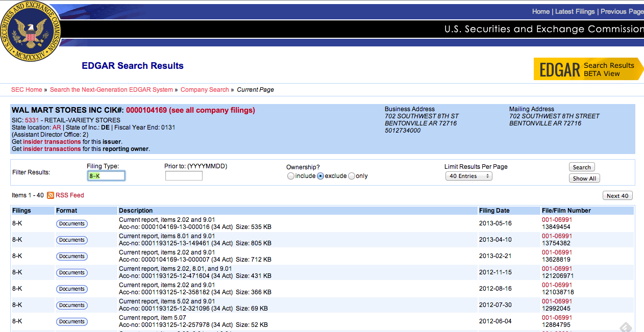Image resolution: width=644 pixels, height=332 pixels.
Task: Open the '40 Entries' results-per-page dropdown
Action: (468, 176)
